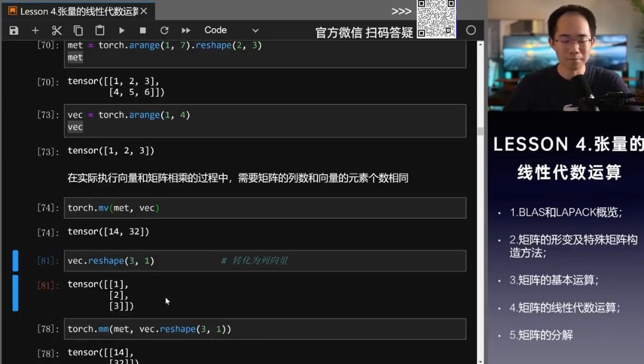Restart the kernel with the refresh icon
This screenshot has width=644, height=364.
[164, 29]
